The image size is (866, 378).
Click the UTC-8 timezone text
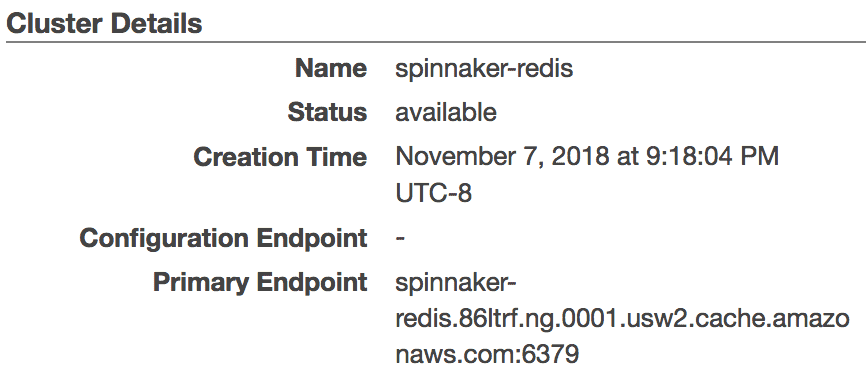434,193
